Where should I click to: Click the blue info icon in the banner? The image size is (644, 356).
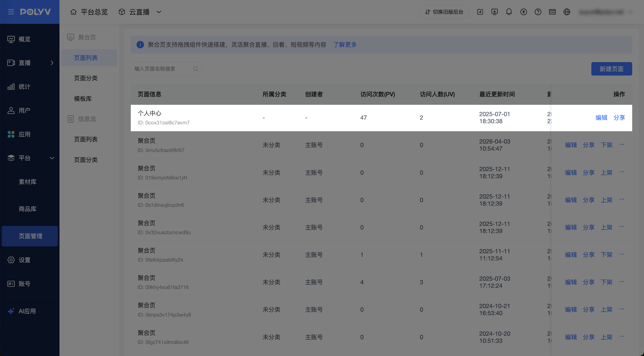[x=140, y=44]
